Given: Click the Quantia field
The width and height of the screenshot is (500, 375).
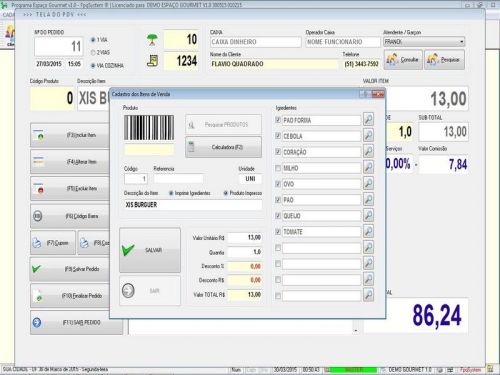Looking at the screenshot, I should pyautogui.click(x=245, y=252).
